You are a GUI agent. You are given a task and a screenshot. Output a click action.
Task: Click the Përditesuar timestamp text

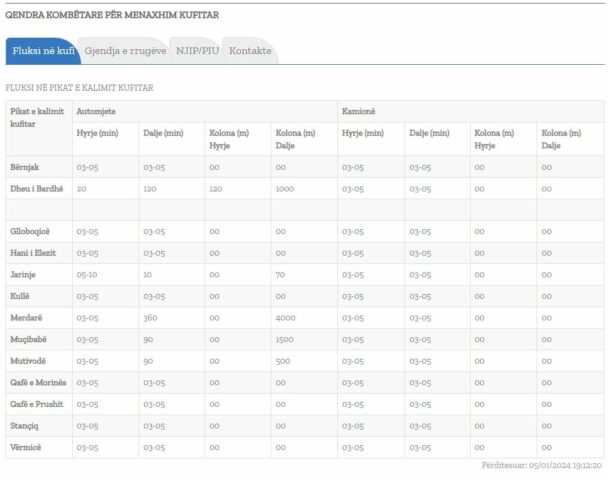point(541,466)
